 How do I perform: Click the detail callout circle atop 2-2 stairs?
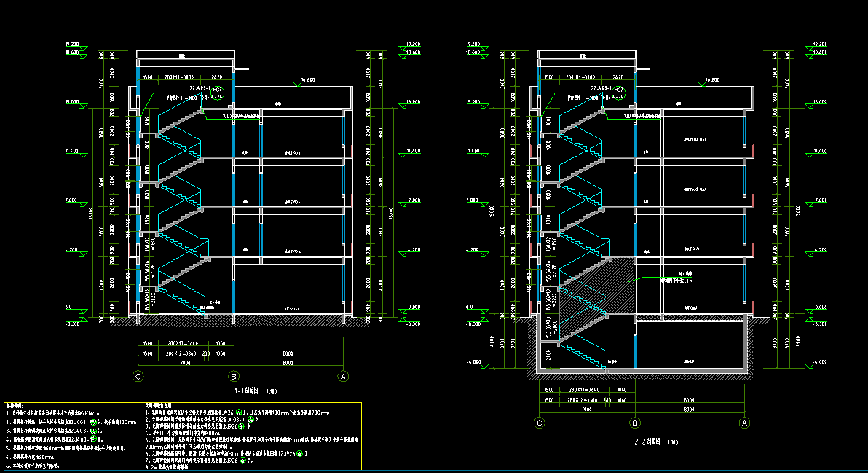coord(618,91)
